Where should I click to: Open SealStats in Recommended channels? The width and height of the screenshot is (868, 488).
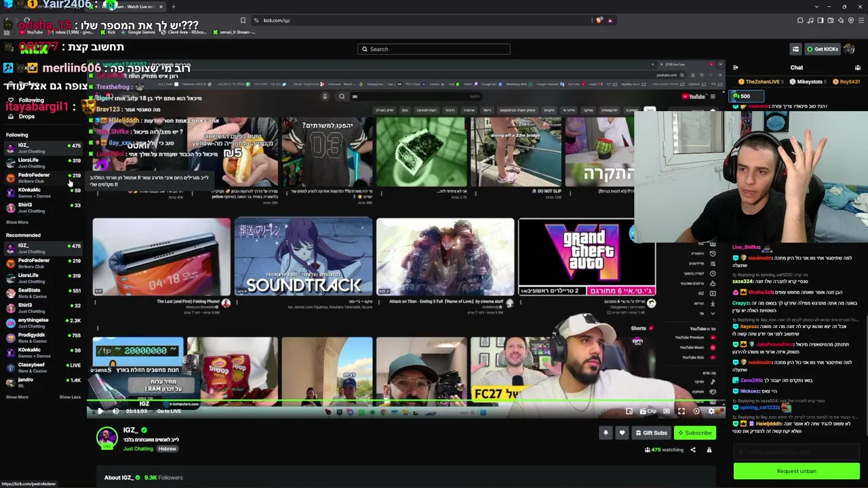(x=43, y=293)
